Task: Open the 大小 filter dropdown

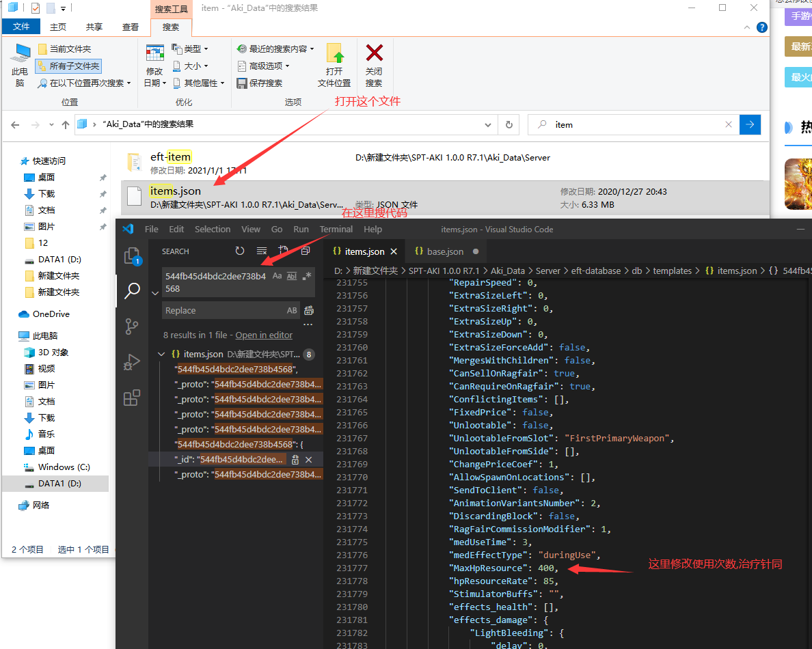Action: [190, 66]
